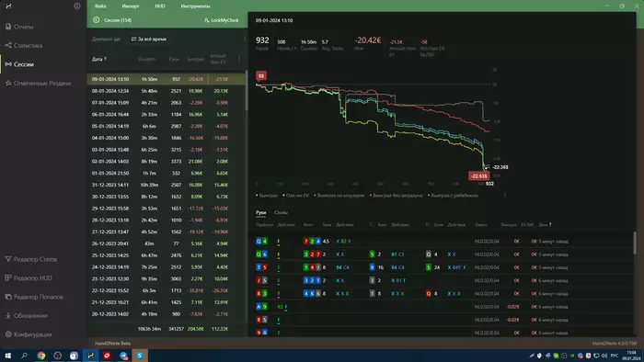Open the Инструменты menu
644x362 pixels.
tap(195, 6)
